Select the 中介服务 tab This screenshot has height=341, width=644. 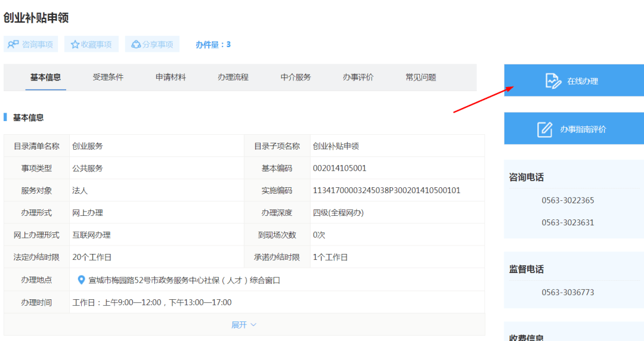coord(295,77)
